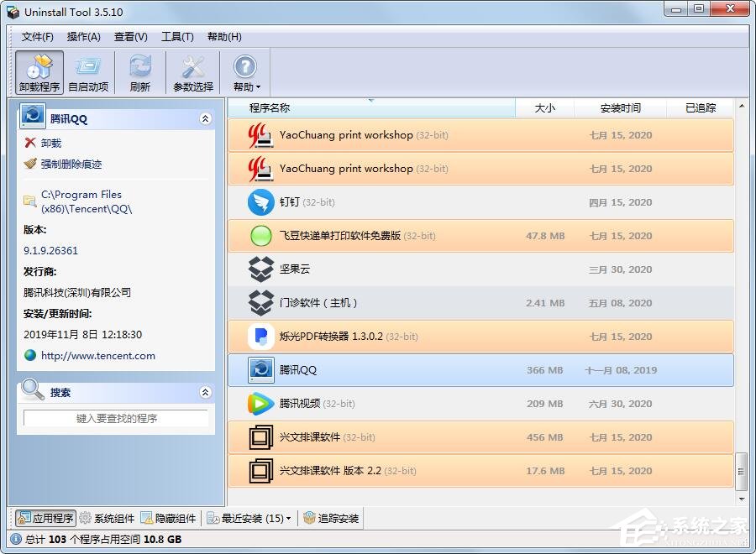756x554 pixels.
Task: Collapse the 腾讯QQ details panel
Action: pyautogui.click(x=205, y=118)
